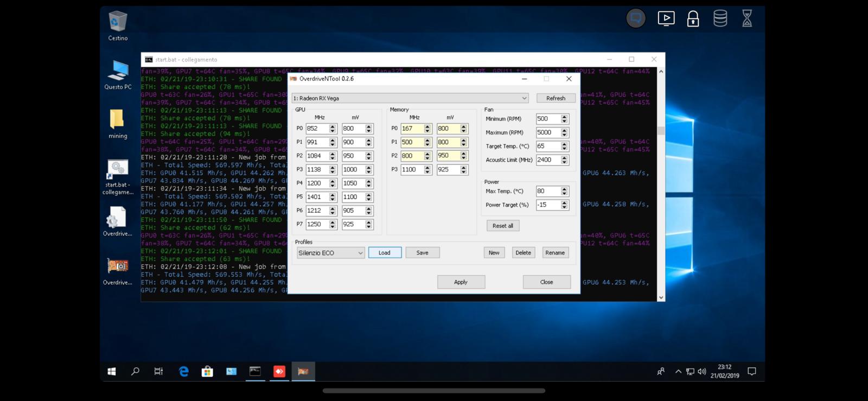Open the notification center icon
The height and width of the screenshot is (401, 868).
[752, 372]
